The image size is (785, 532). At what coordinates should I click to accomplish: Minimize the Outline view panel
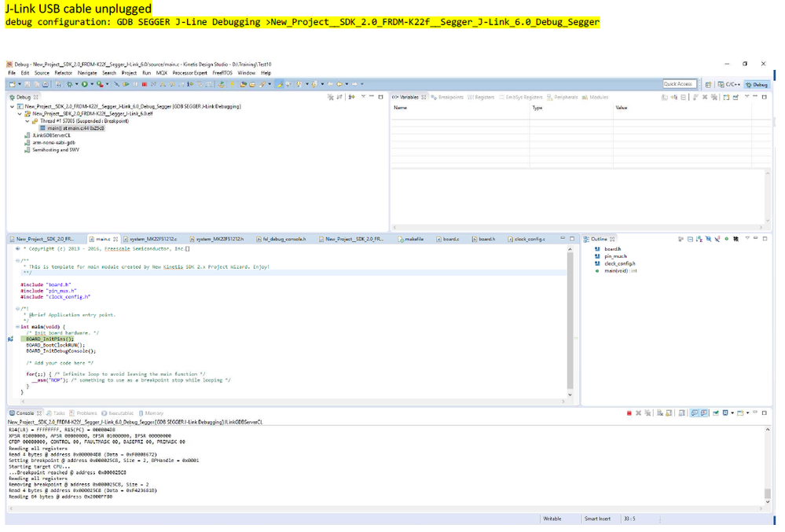coord(756,238)
